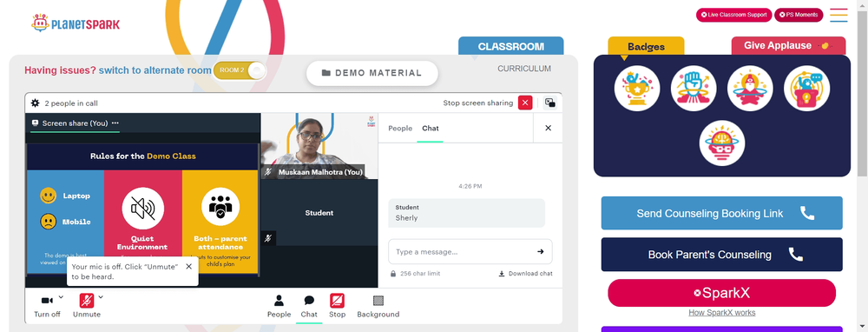Open call settings gear icon
Viewport: 868px width, 332px height.
click(x=35, y=103)
